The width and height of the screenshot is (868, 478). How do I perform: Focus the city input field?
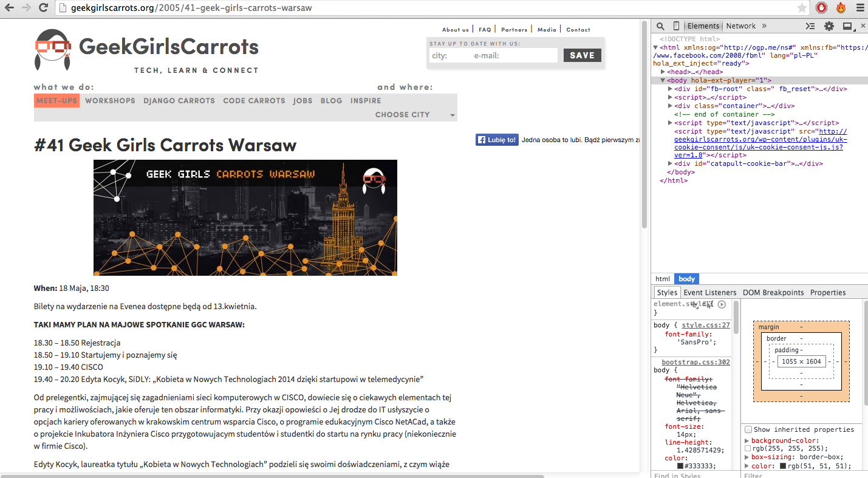click(450, 55)
